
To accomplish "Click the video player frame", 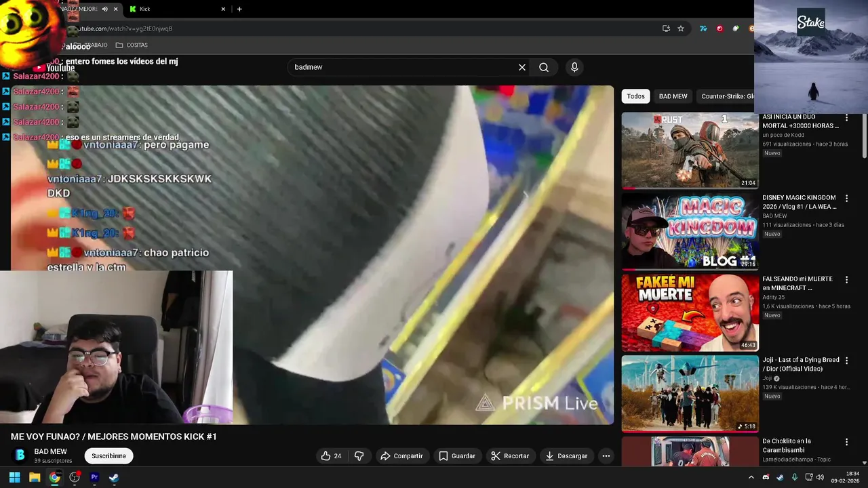I will (312, 255).
